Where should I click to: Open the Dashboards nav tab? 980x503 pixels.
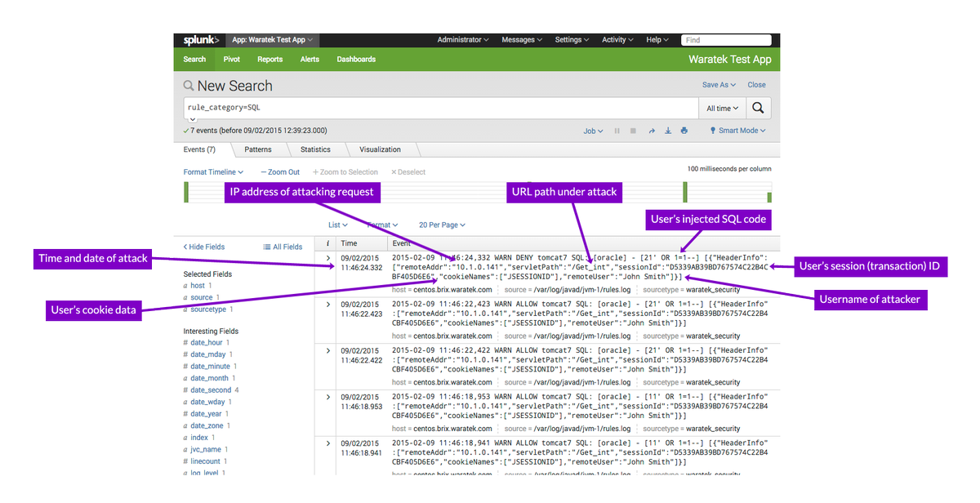356,60
